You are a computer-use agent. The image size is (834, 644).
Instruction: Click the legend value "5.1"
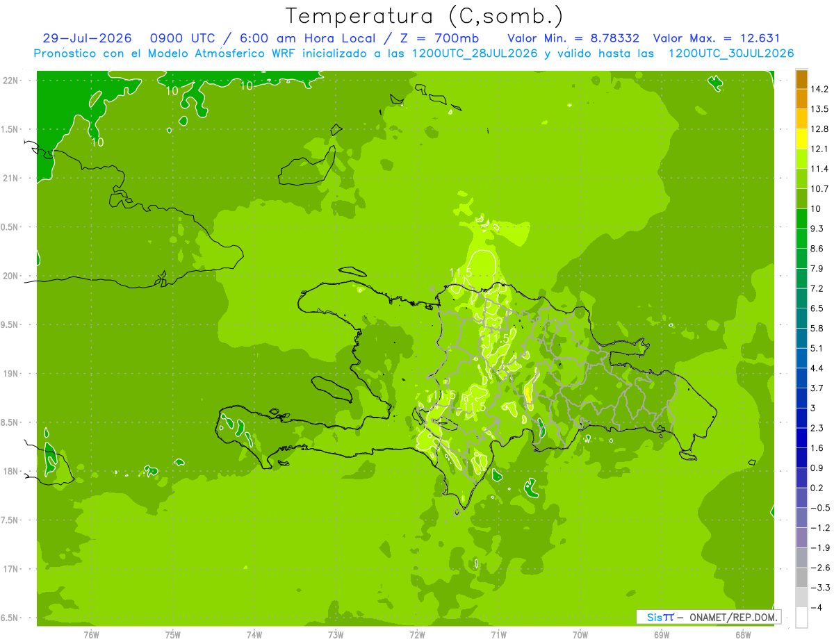[817, 348]
